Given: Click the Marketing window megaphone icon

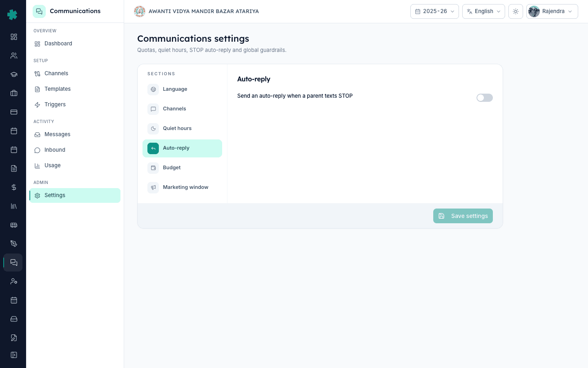Looking at the screenshot, I should (x=153, y=187).
